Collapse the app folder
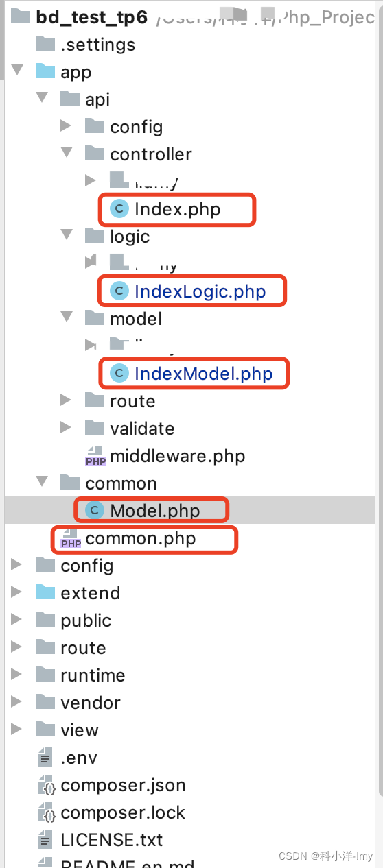The image size is (383, 868). [17, 71]
